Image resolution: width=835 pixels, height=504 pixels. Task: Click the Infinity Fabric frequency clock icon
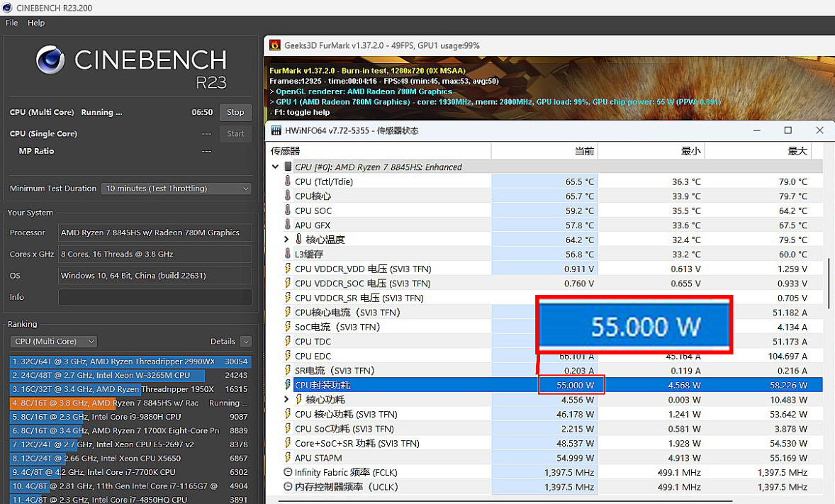point(287,472)
